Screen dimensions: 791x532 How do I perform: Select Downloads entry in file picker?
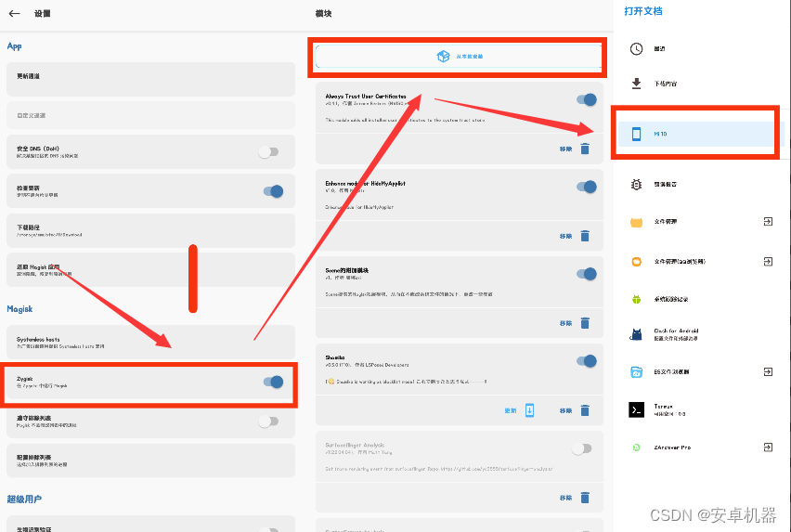click(666, 84)
